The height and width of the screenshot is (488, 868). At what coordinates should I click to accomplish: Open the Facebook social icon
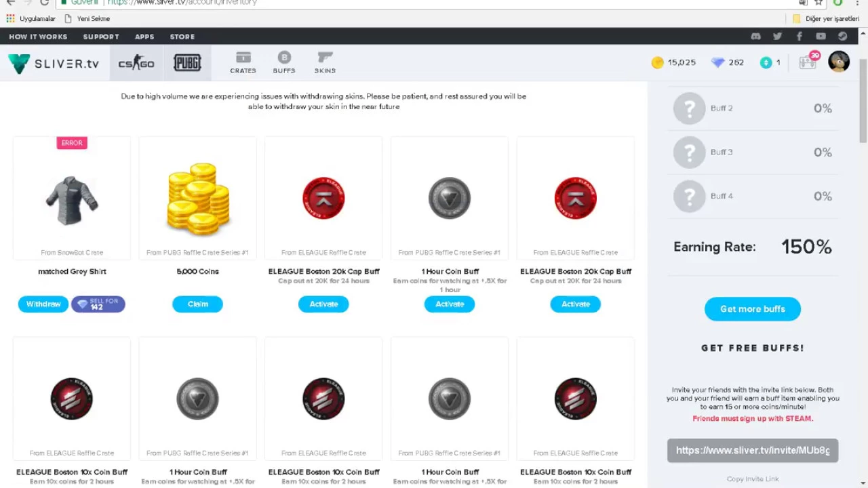[800, 37]
